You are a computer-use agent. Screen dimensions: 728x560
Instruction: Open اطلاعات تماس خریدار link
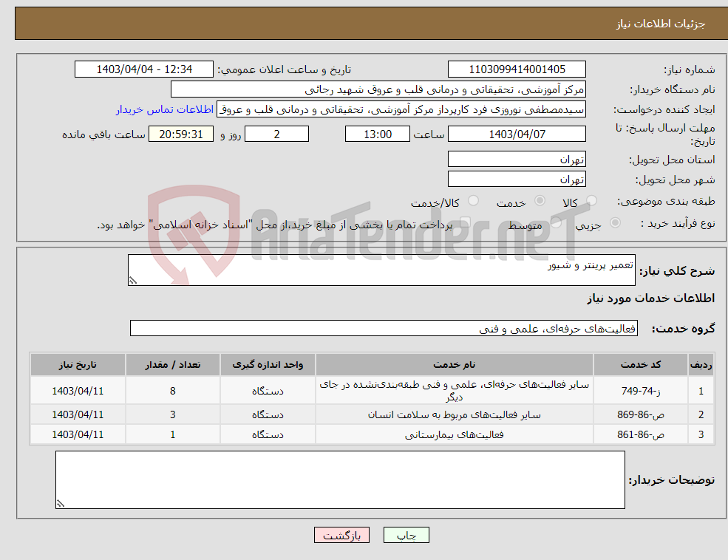164,109
